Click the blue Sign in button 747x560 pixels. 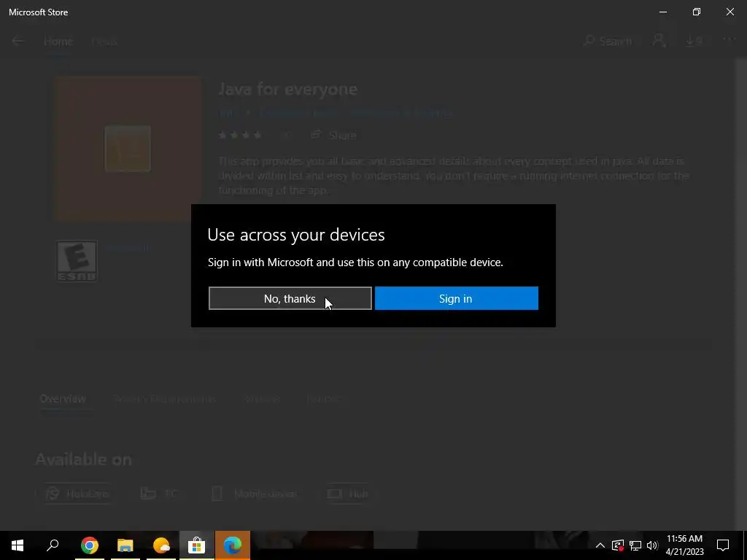[456, 298]
